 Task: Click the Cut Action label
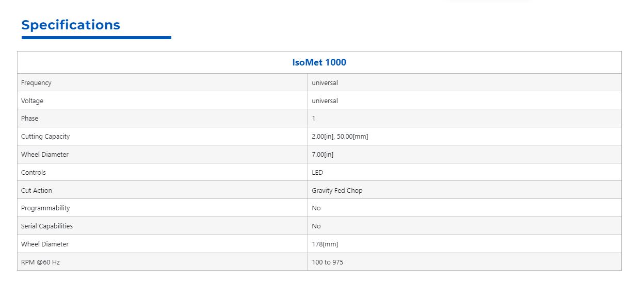[x=37, y=190]
